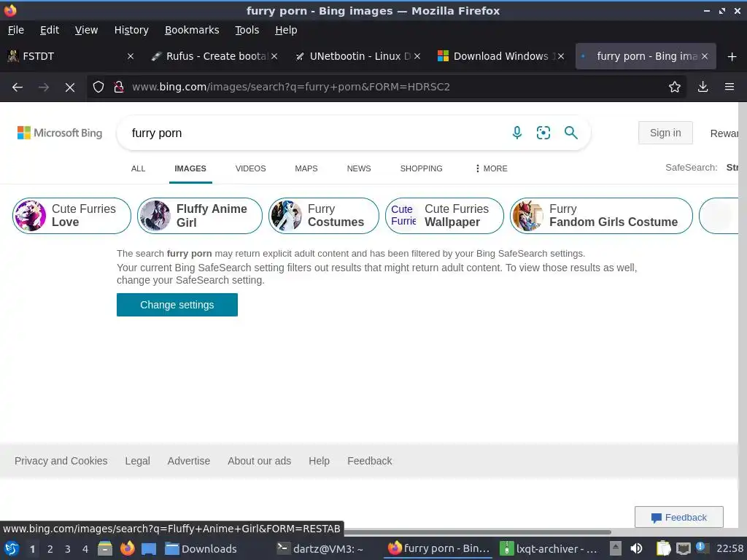Select the MAPS search tab

[306, 168]
